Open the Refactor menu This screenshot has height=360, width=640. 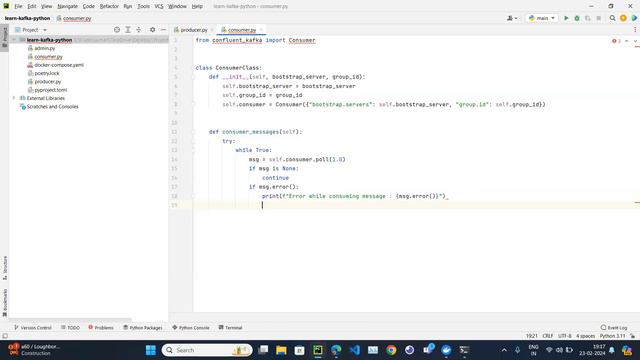coord(109,6)
